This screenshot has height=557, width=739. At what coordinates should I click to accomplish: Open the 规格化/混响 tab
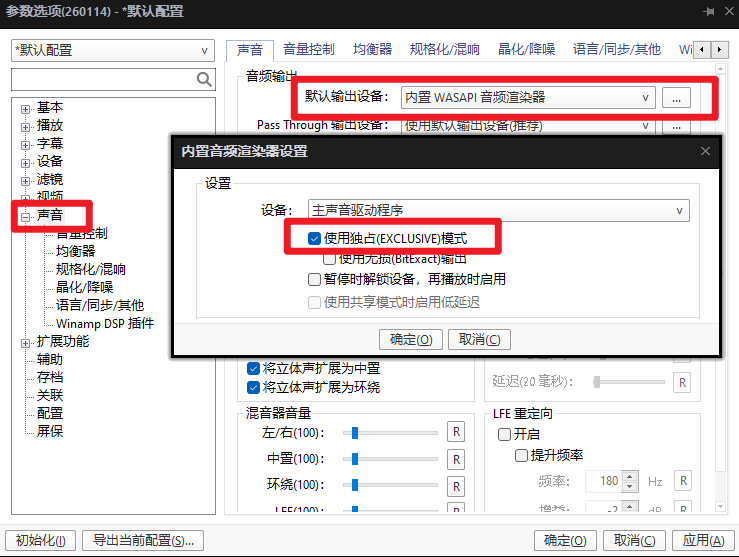tap(444, 49)
